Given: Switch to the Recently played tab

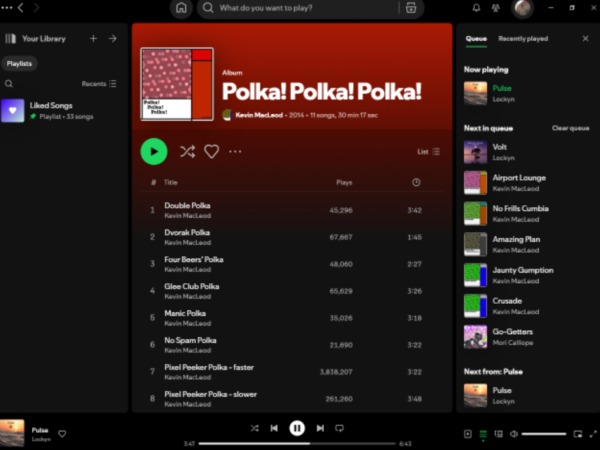Looking at the screenshot, I should (523, 39).
